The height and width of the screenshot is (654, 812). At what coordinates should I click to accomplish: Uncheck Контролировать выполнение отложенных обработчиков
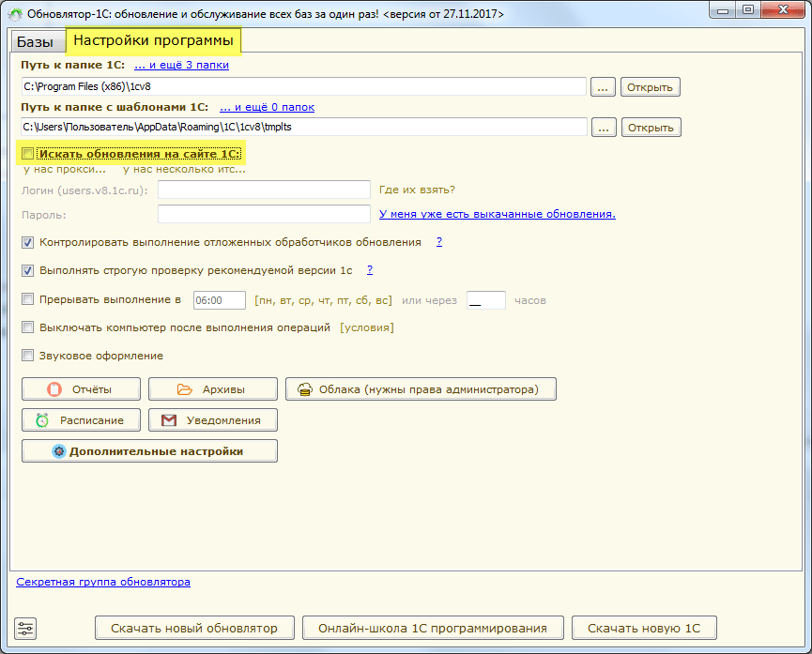pyautogui.click(x=28, y=242)
